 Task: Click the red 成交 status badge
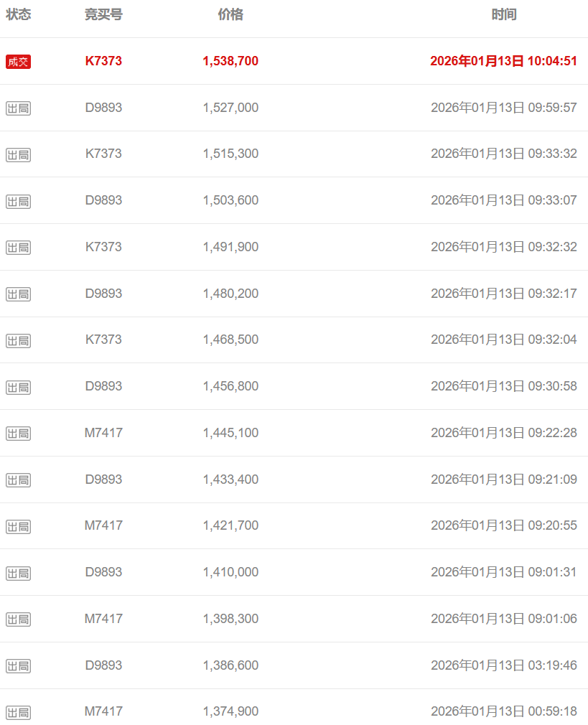(18, 62)
